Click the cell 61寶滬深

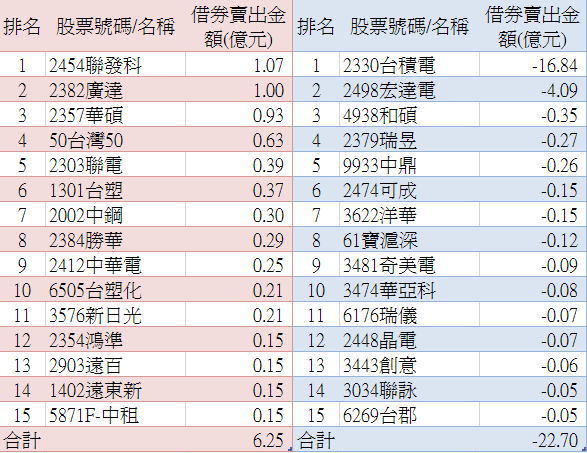[x=409, y=240]
